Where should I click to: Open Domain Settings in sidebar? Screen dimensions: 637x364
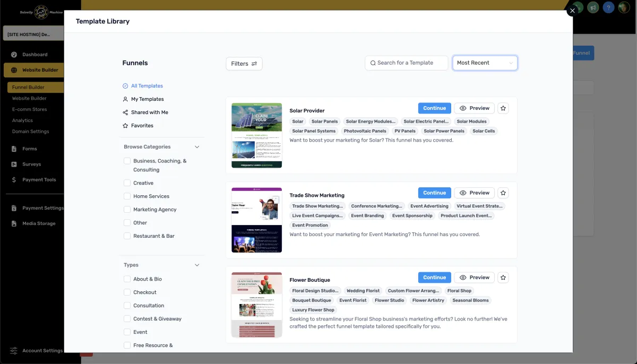coord(31,132)
